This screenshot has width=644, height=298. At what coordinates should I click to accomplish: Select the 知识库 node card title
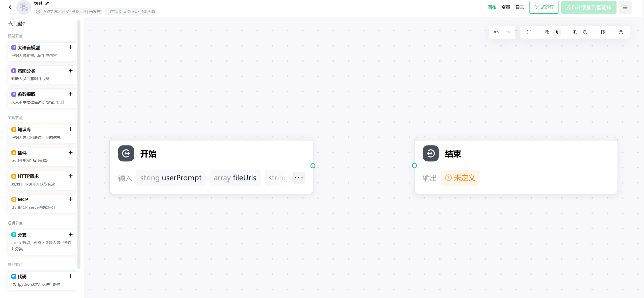pos(24,130)
